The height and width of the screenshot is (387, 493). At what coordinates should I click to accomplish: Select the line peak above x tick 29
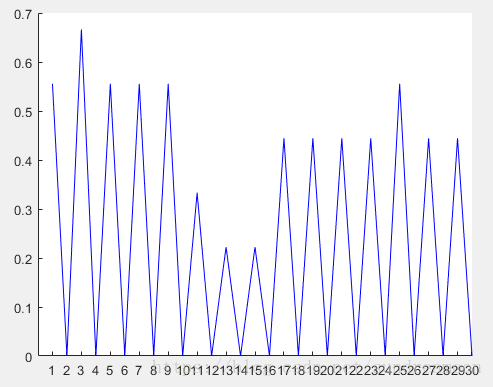[x=457, y=139]
